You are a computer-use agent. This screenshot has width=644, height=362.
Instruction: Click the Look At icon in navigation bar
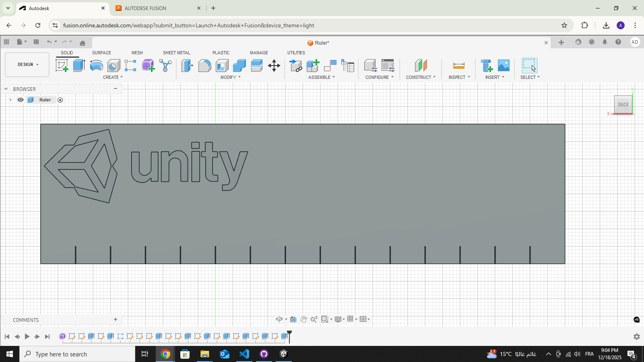pos(293,319)
